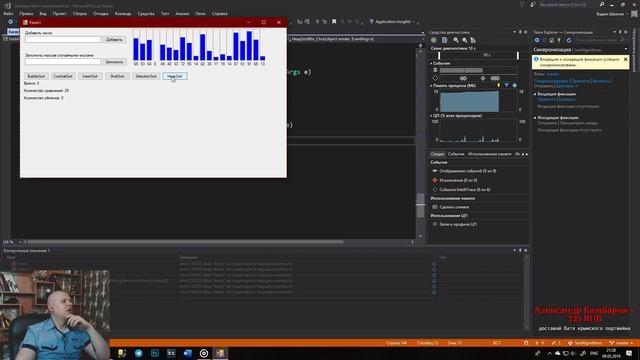Open the Правка menu
Screen dimensions: 640x360
click(26, 13)
